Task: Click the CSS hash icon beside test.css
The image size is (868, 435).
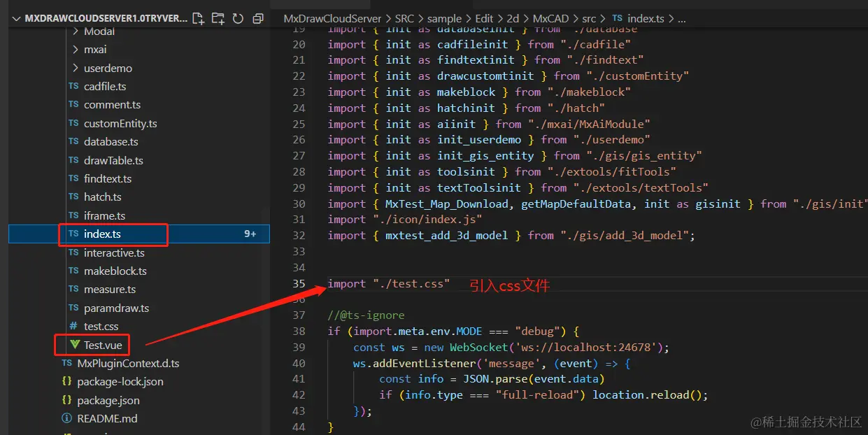Action: coord(73,327)
